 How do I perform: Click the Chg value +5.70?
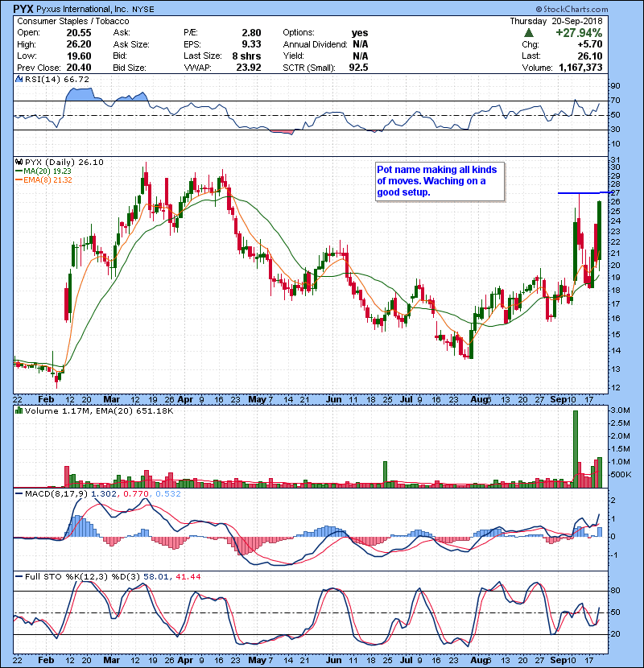[590, 44]
